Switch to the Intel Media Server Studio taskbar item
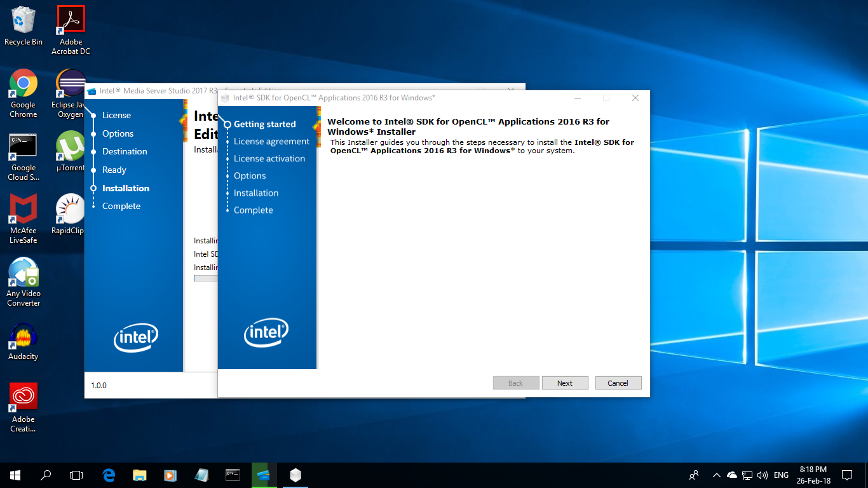 click(264, 475)
